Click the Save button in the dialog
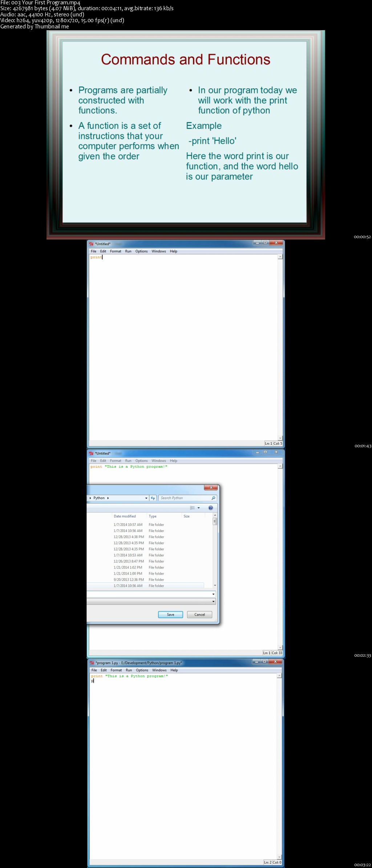The height and width of the screenshot is (868, 372). [x=170, y=615]
